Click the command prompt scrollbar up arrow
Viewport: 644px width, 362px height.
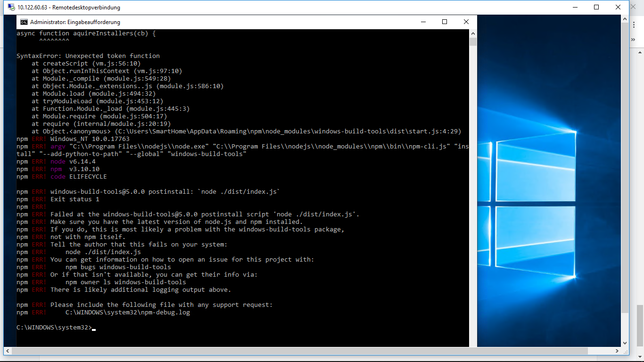[x=473, y=33]
